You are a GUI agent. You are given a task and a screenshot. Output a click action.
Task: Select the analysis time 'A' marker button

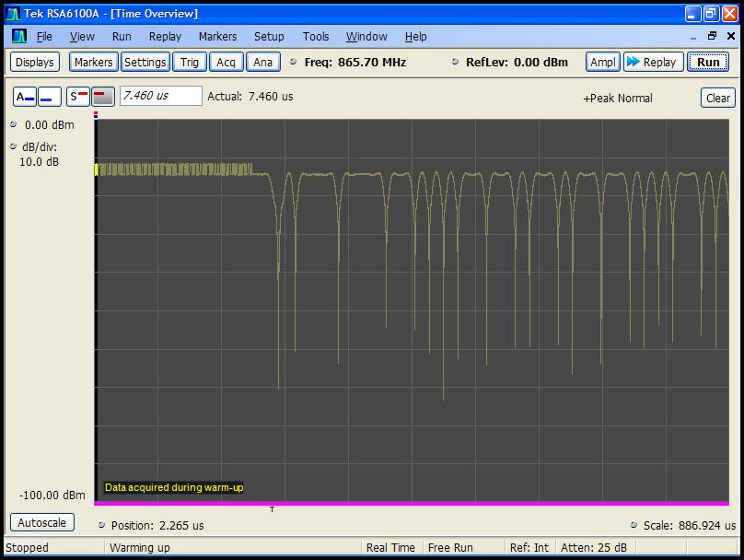25,97
